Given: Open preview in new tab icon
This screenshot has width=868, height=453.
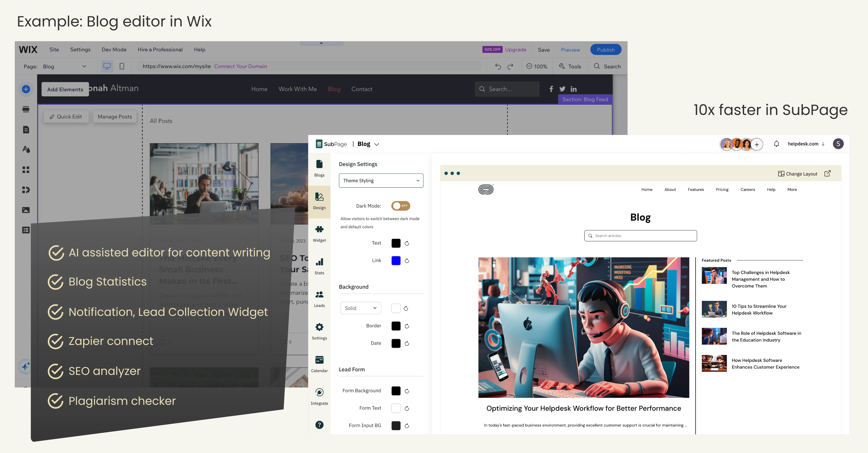Looking at the screenshot, I should point(827,173).
